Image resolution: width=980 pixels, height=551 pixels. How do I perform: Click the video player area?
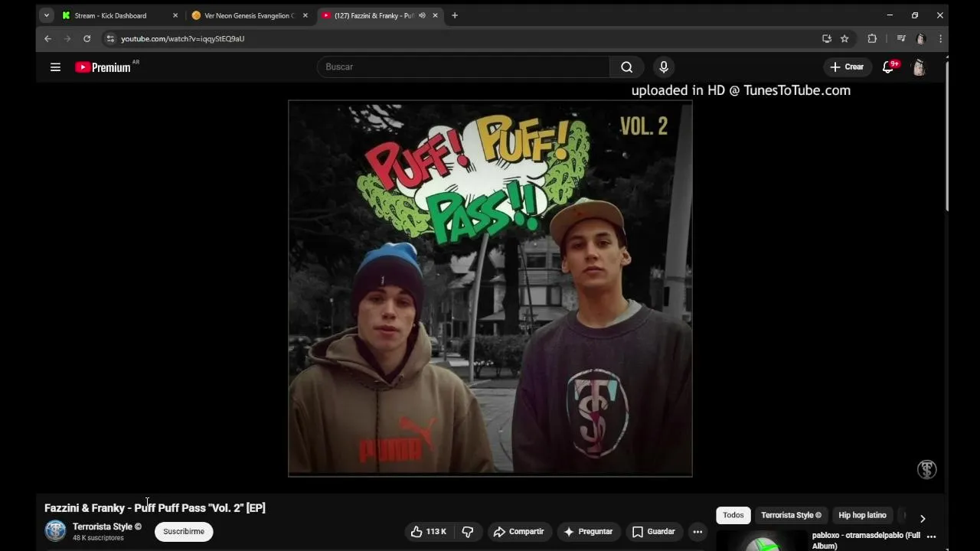(x=490, y=289)
